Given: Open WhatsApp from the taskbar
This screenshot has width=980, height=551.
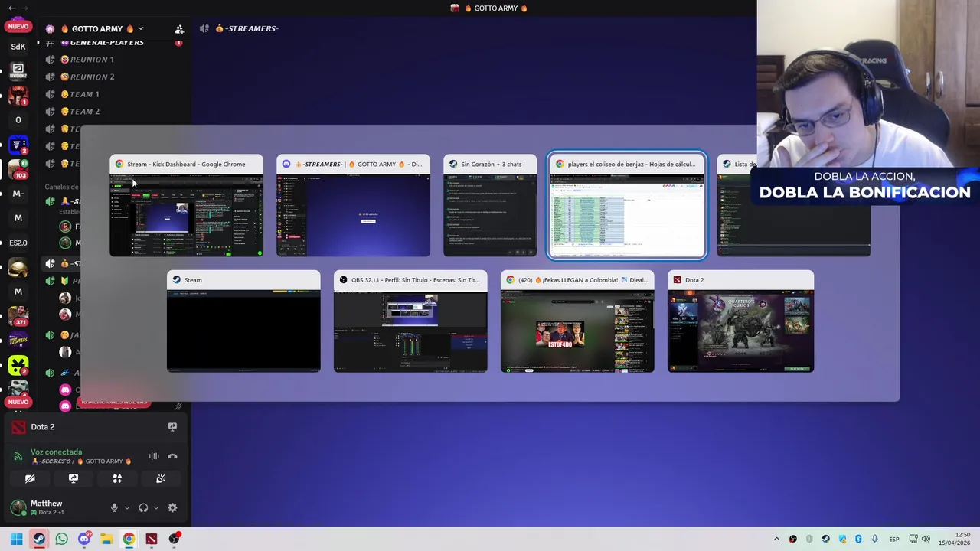Looking at the screenshot, I should [x=61, y=539].
